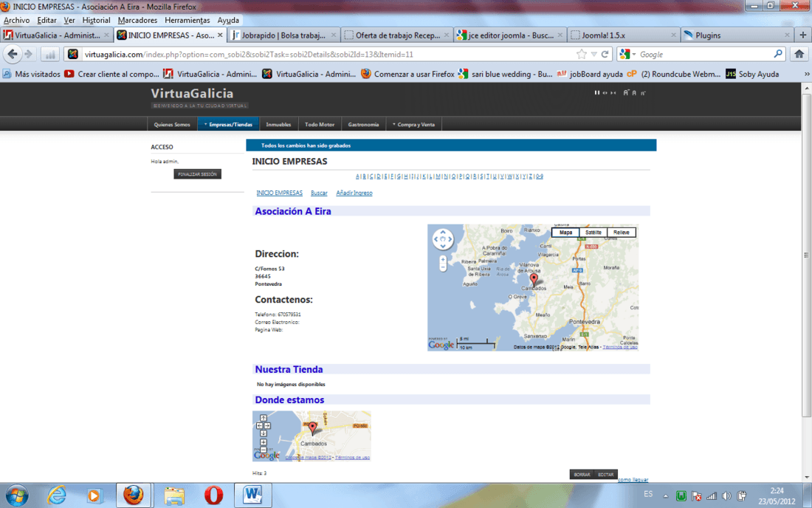Open the INICIO EMPRESAS breadcrumb link

tap(279, 193)
